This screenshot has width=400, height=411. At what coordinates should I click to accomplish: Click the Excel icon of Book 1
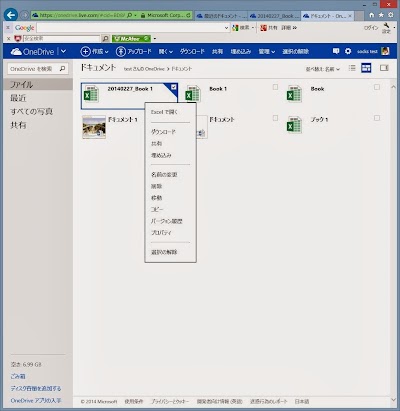click(x=193, y=94)
